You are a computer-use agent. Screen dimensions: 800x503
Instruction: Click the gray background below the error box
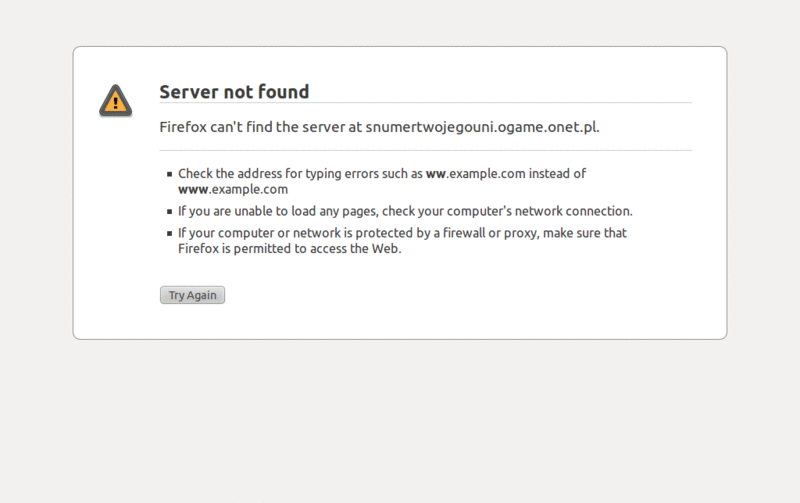click(400, 420)
